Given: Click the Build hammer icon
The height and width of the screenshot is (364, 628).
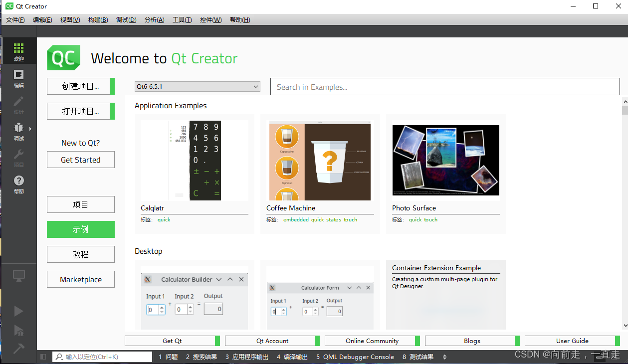Looking at the screenshot, I should pyautogui.click(x=18, y=348).
